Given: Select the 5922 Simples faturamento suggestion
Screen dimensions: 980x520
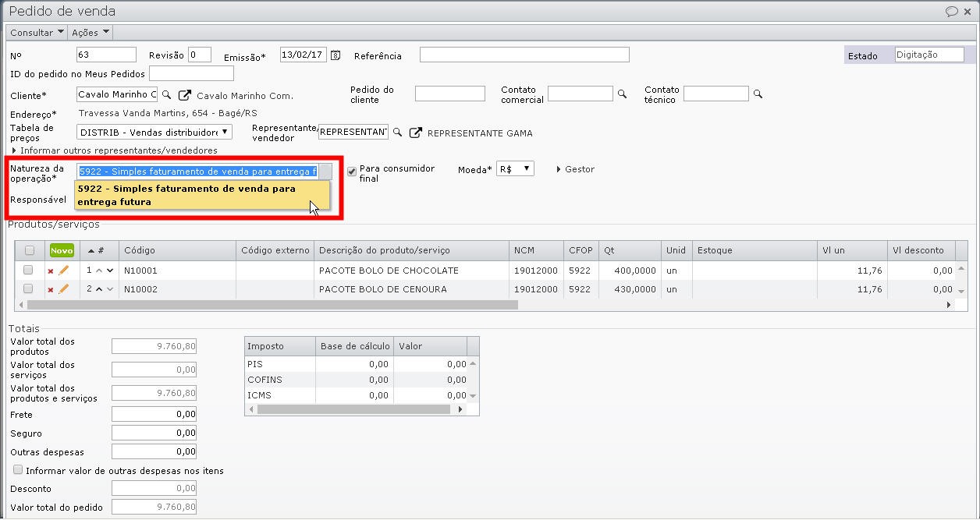Looking at the screenshot, I should 202,195.
